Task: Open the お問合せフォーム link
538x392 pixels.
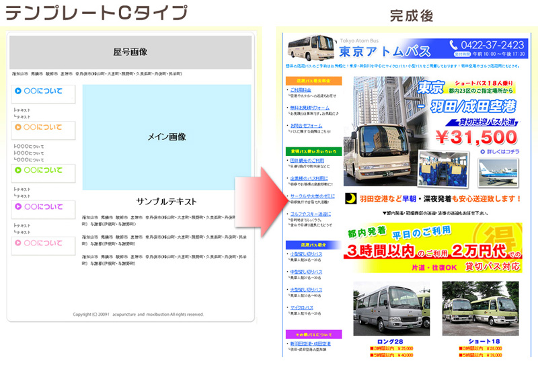Action: (x=306, y=126)
